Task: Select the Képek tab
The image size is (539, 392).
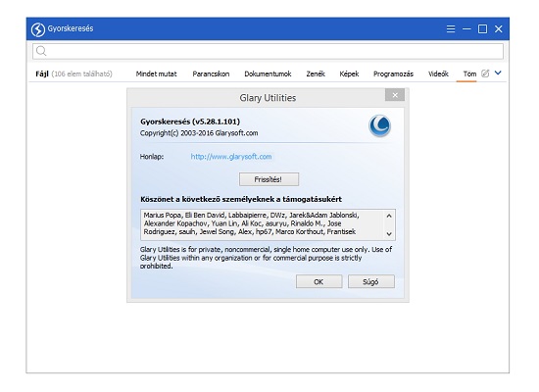Action: click(349, 73)
